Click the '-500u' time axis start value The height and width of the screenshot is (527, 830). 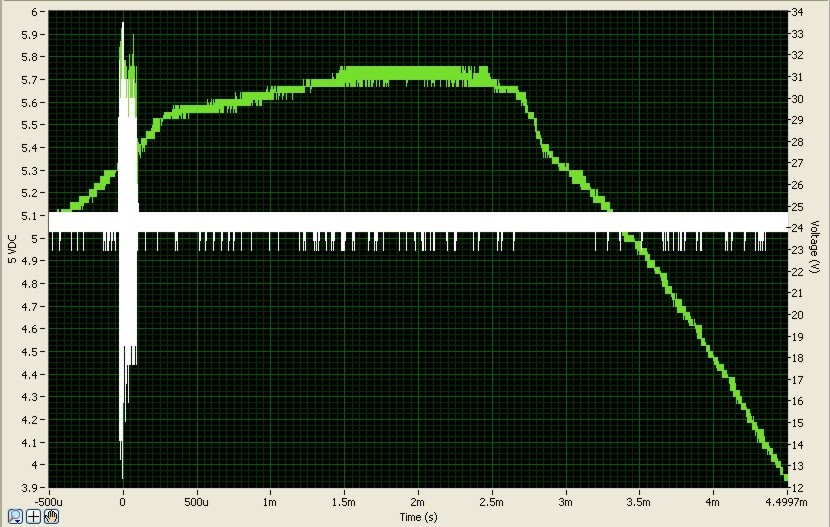[48, 502]
